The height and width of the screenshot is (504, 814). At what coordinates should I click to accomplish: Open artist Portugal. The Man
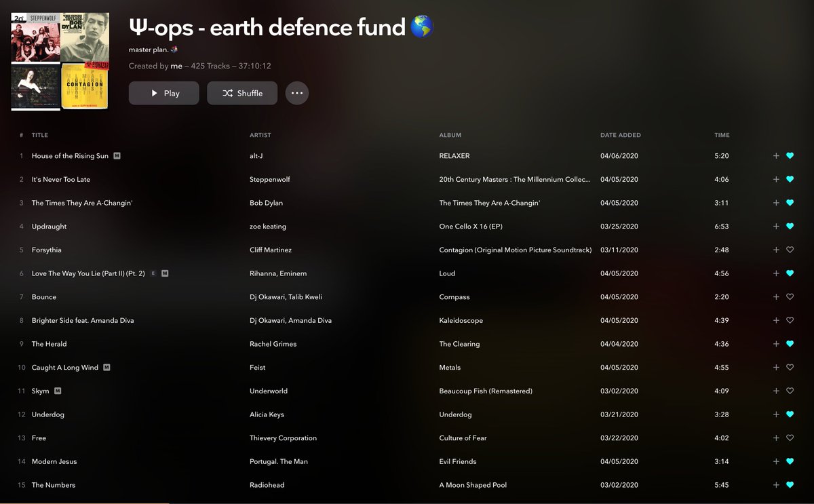(x=279, y=462)
